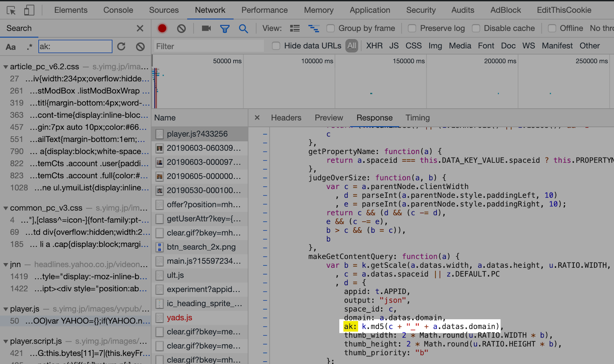
Task: Collapse the article_pc_v6.2.css search results
Action: [5, 66]
